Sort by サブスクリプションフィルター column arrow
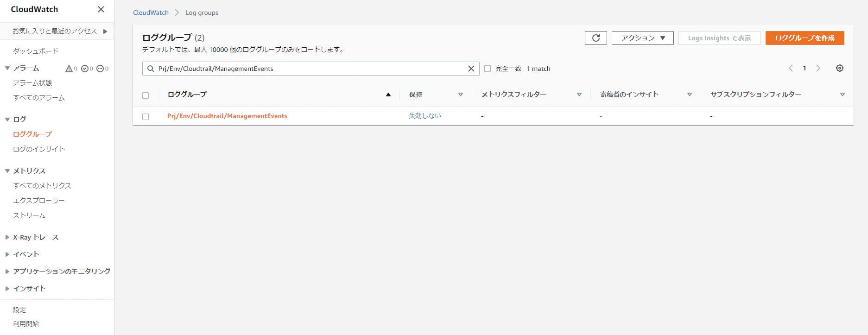 [x=843, y=95]
